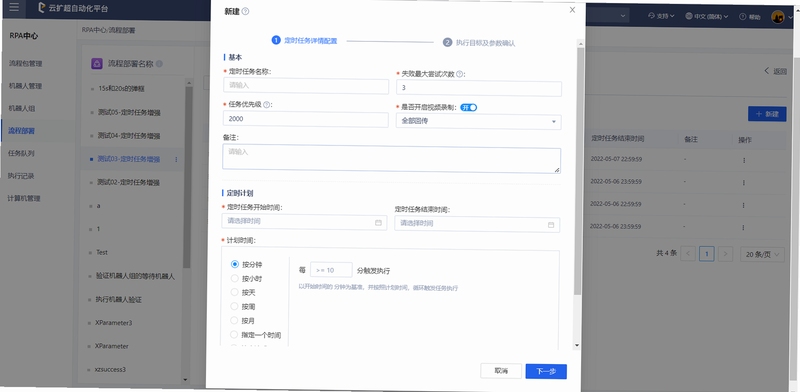This screenshot has width=800, height=392.
Task: Select the 指定一个时间 radio option
Action: click(x=235, y=335)
